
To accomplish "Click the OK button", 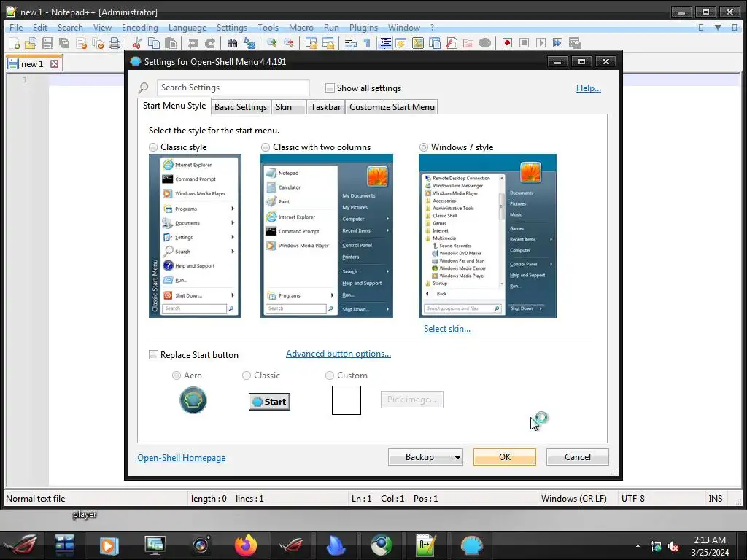I will tap(505, 457).
